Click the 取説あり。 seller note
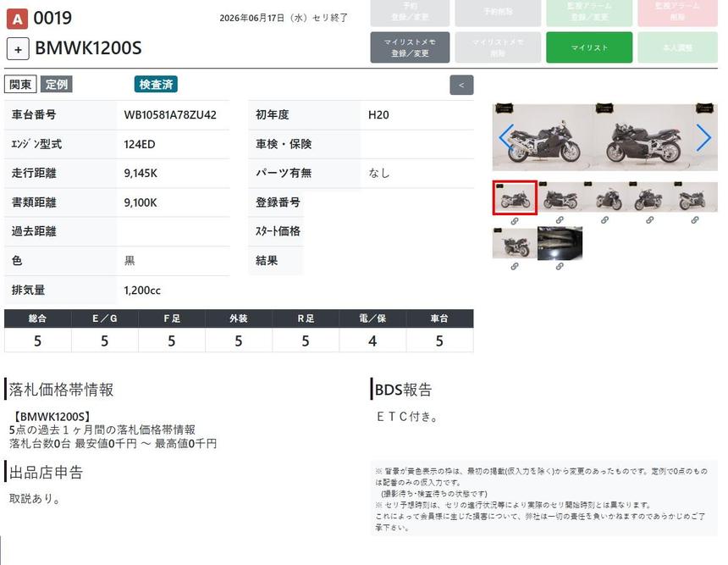 coord(35,499)
